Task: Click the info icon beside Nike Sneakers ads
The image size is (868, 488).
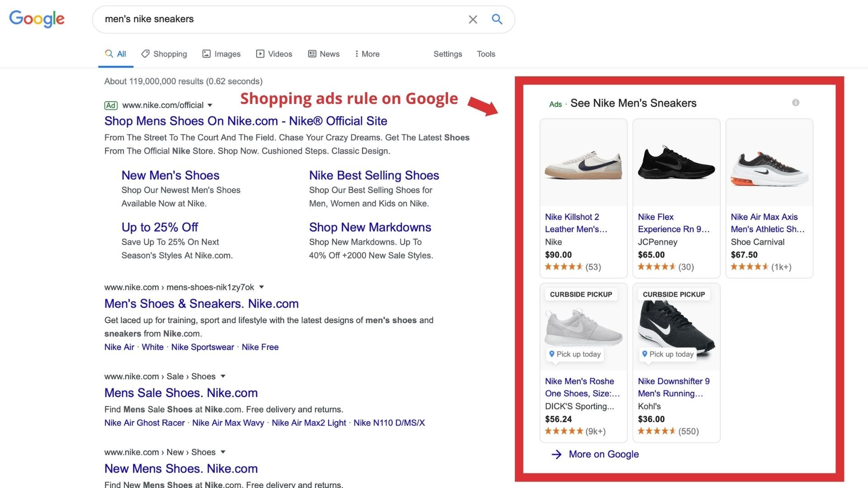Action: click(796, 103)
